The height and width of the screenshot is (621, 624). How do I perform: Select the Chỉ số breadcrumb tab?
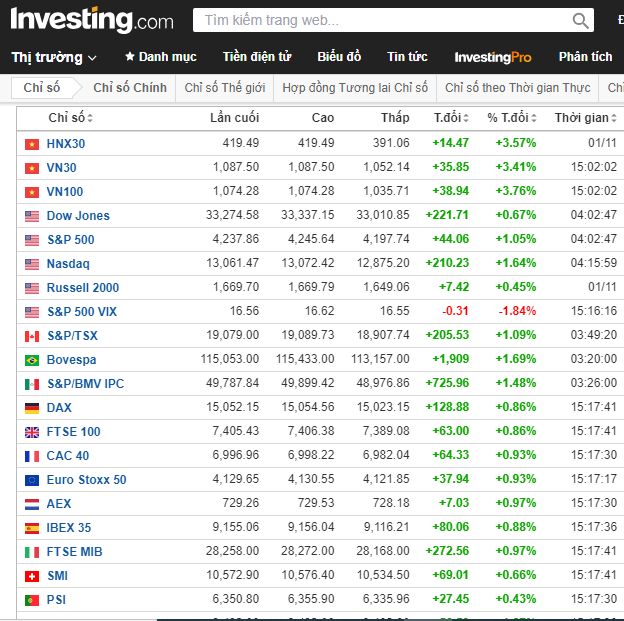click(x=42, y=88)
